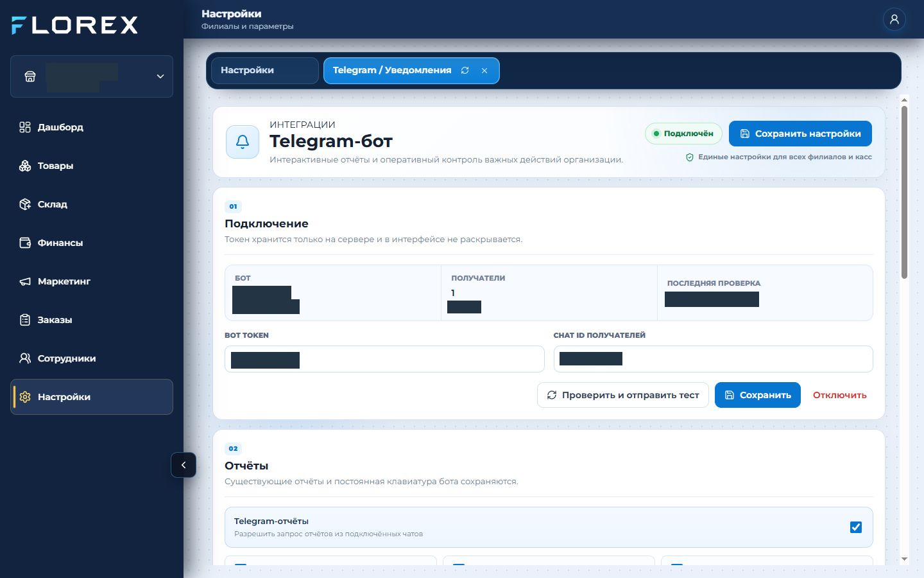Click the Маркетинг megaphone icon
The height and width of the screenshot is (578, 924).
(25, 281)
